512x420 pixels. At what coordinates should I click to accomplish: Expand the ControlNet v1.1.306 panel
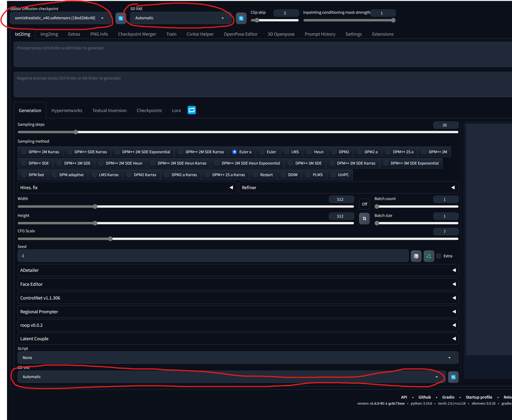(x=238, y=298)
